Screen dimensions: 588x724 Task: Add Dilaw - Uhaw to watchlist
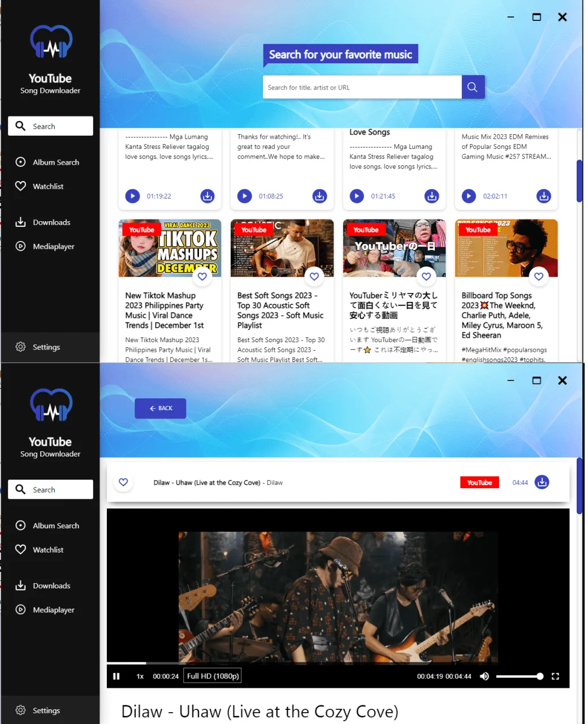pyautogui.click(x=123, y=482)
